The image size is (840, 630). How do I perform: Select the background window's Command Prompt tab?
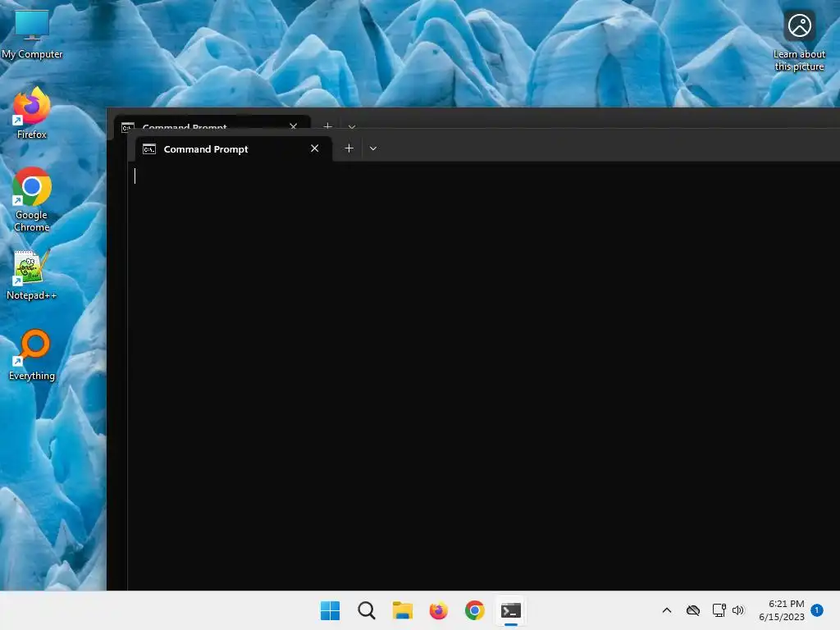tap(212, 123)
